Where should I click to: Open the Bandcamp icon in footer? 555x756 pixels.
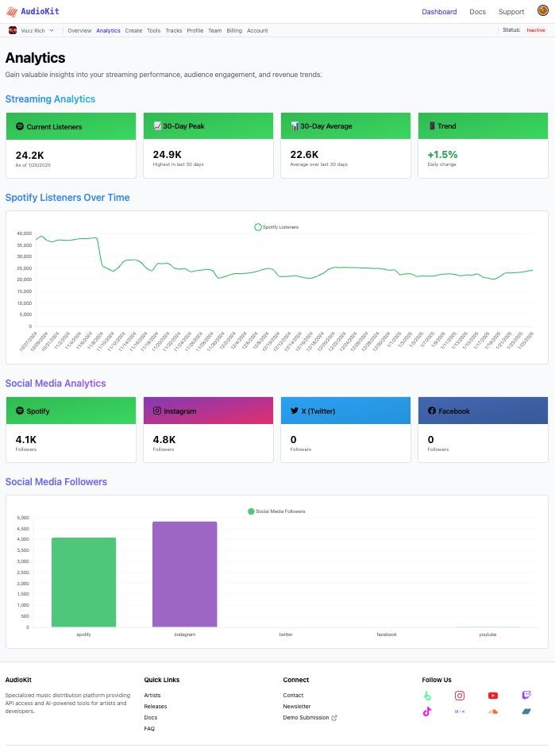point(526,712)
